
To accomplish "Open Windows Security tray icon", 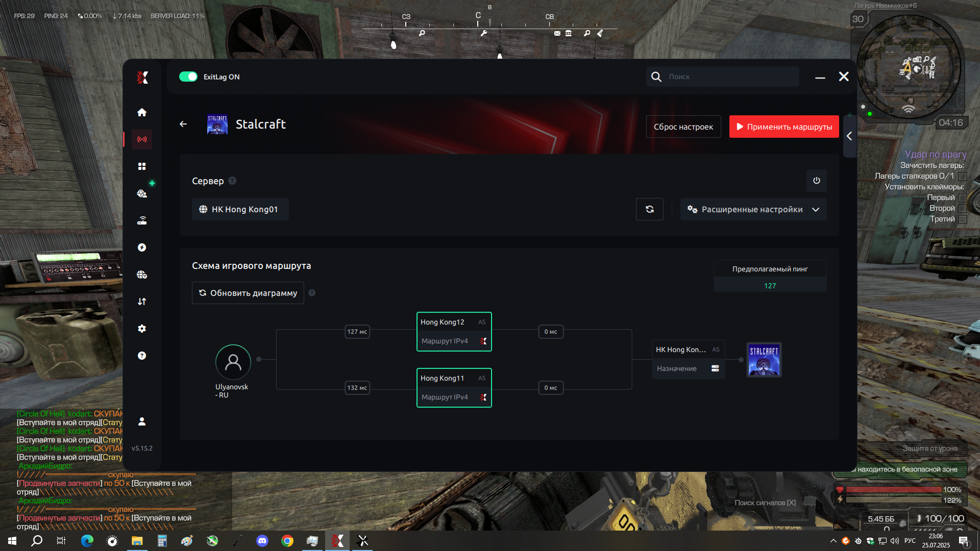I will tap(870, 541).
